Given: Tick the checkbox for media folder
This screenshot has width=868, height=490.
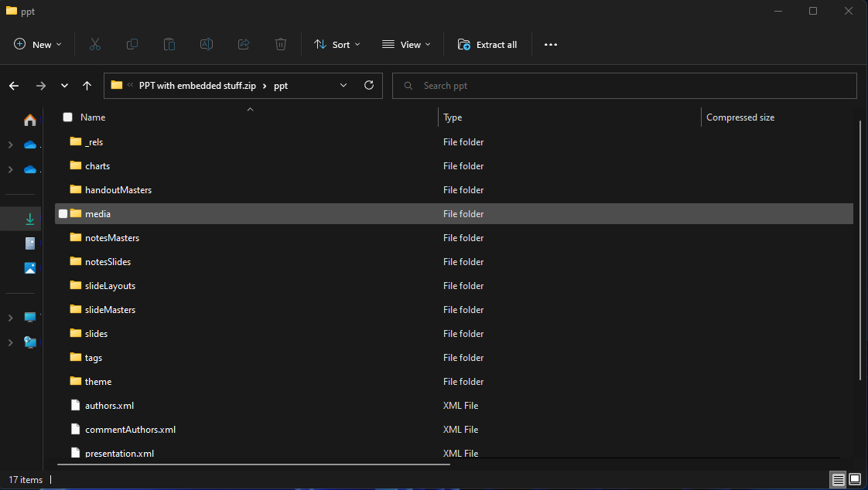Looking at the screenshot, I should coord(63,214).
